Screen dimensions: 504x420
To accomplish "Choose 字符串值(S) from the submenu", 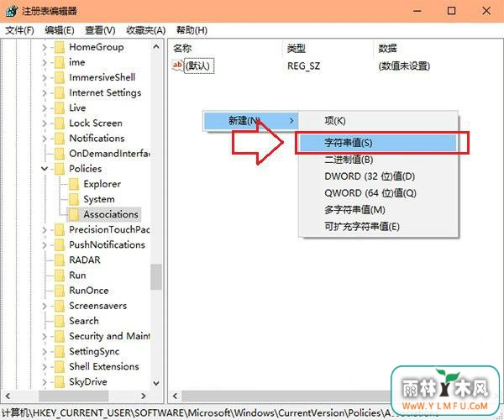I will pos(378,143).
